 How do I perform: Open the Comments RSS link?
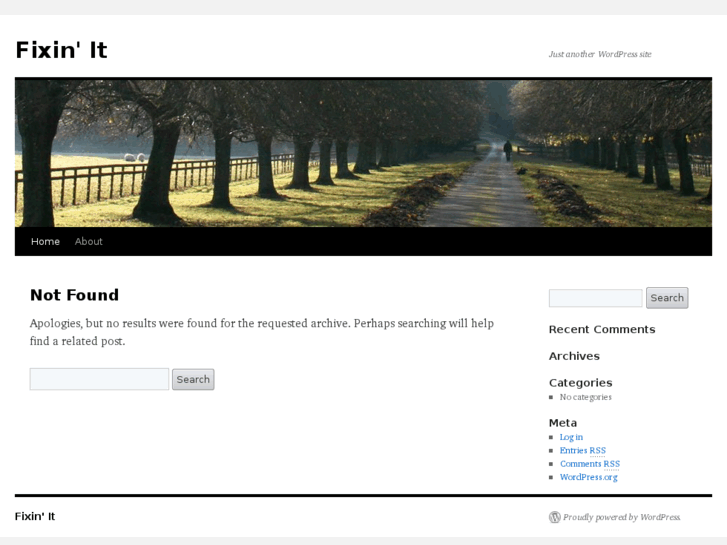pyautogui.click(x=590, y=464)
